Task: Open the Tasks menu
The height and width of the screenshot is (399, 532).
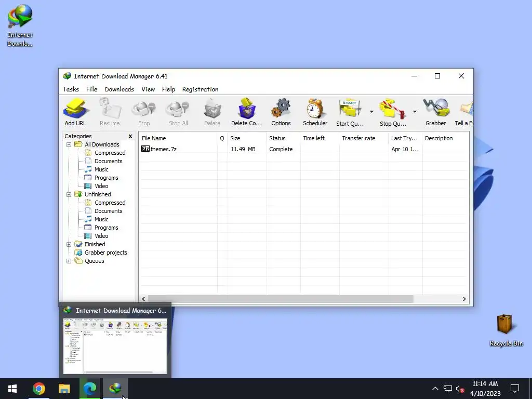Action: [x=71, y=89]
